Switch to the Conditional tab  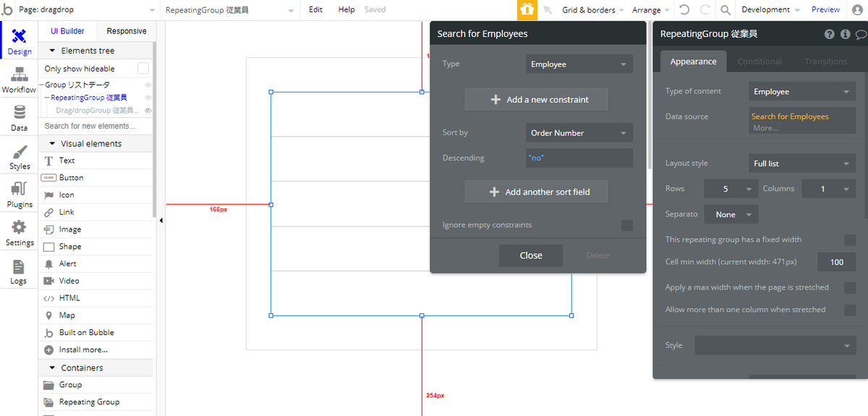[759, 61]
